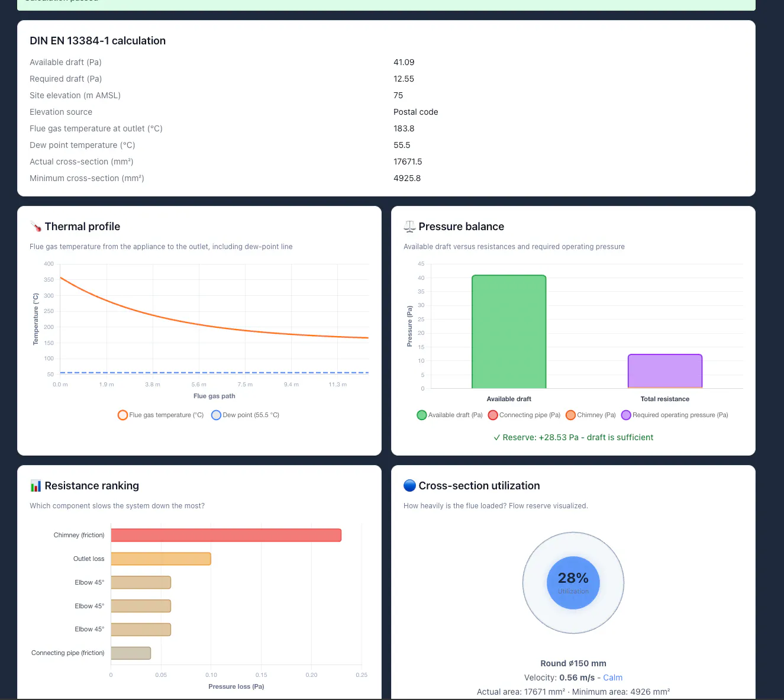The width and height of the screenshot is (784, 700).
Task: Click the Outlet loss row label
Action: click(89, 559)
